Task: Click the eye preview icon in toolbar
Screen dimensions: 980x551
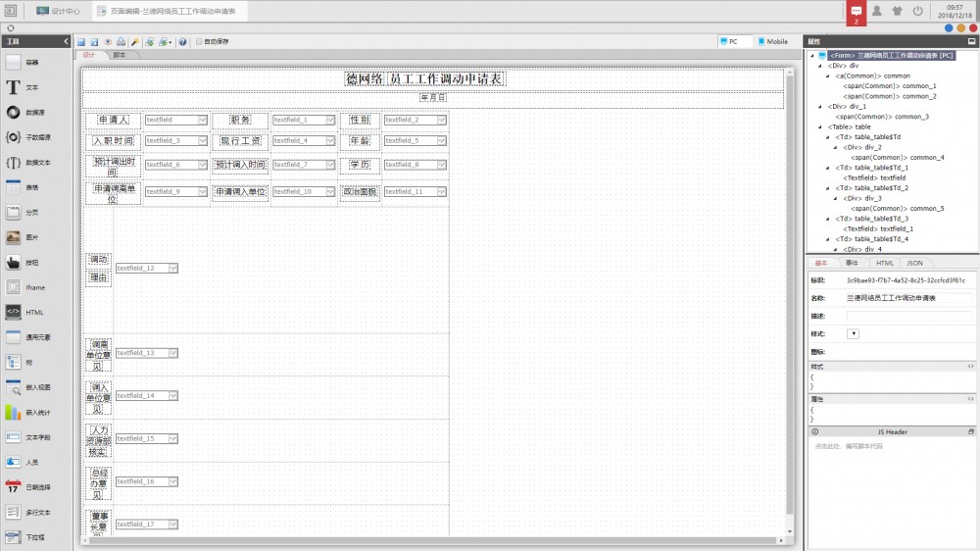Action: point(108,42)
